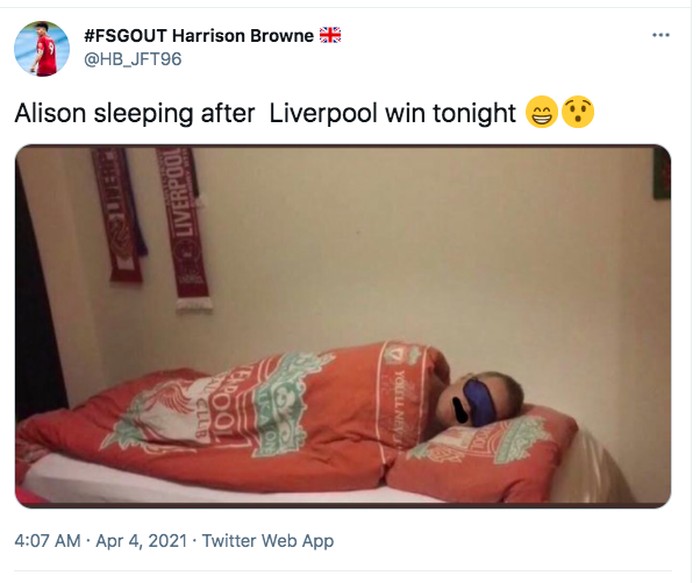Click the leftmost hanging scarf in the photo

[119, 214]
